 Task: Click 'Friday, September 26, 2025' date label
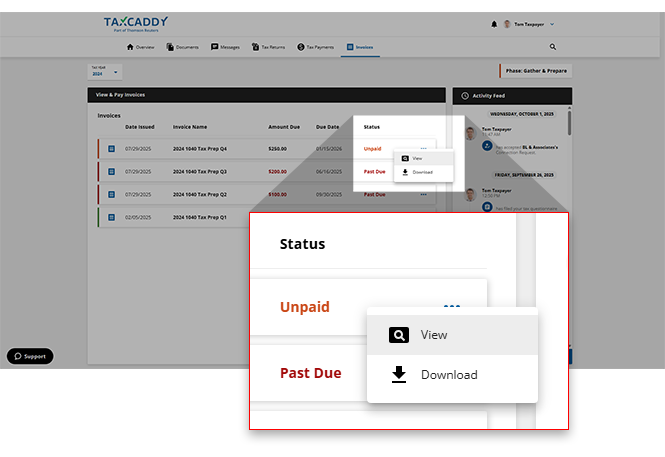[x=524, y=175]
